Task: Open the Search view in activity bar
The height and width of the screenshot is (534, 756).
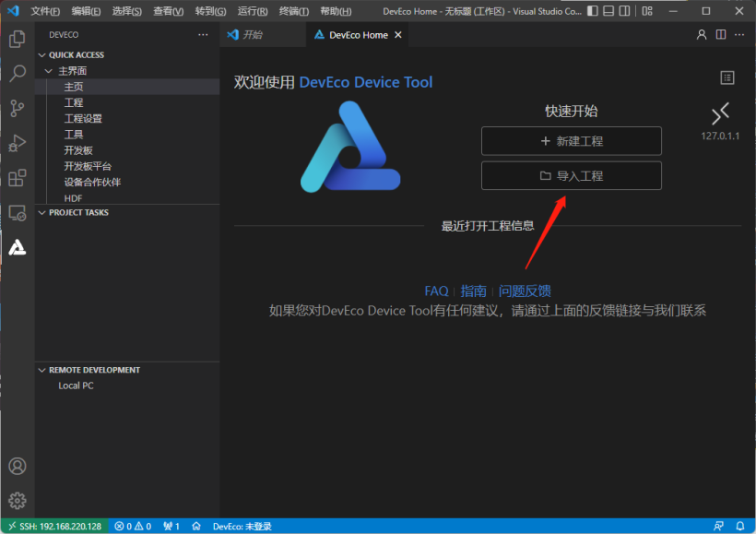Action: click(x=17, y=74)
